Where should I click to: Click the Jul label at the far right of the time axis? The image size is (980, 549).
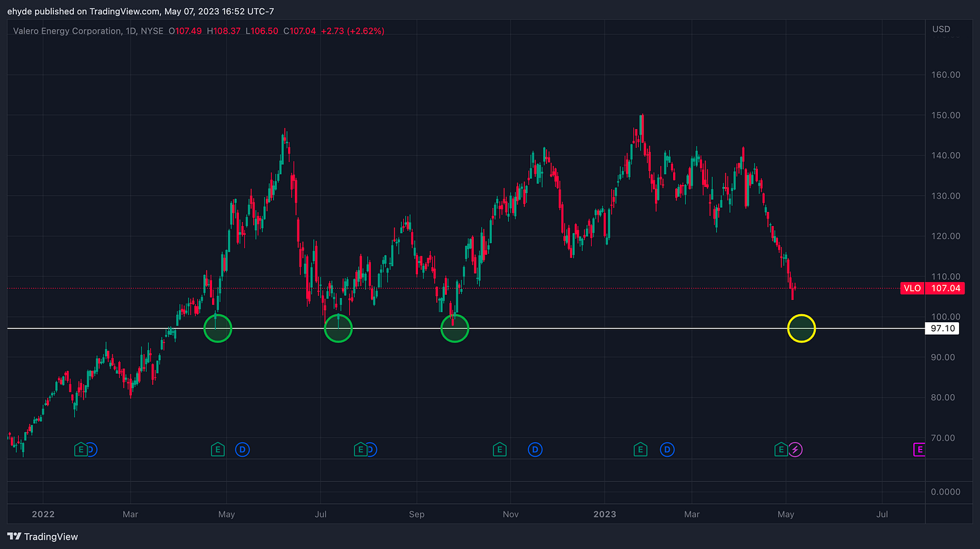882,514
